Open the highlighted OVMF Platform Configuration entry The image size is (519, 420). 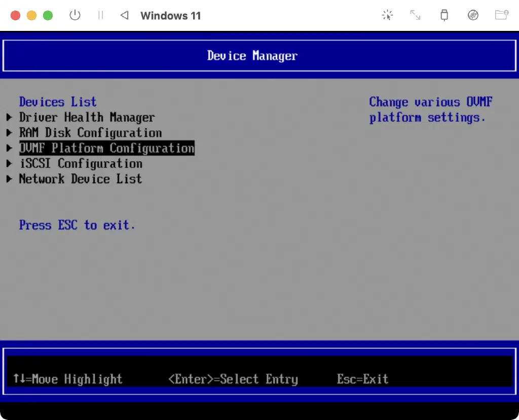coord(106,148)
